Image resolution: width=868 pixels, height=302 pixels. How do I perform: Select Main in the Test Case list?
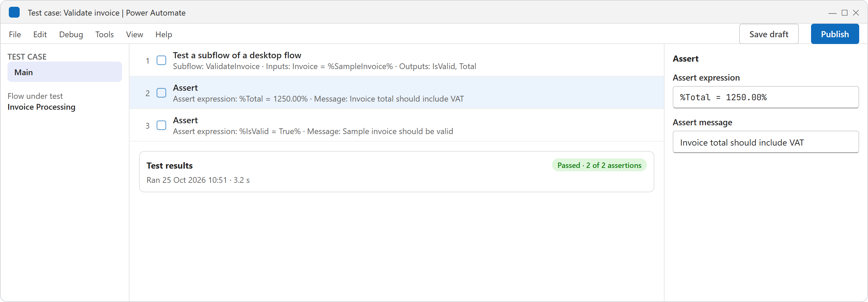pyautogui.click(x=65, y=72)
